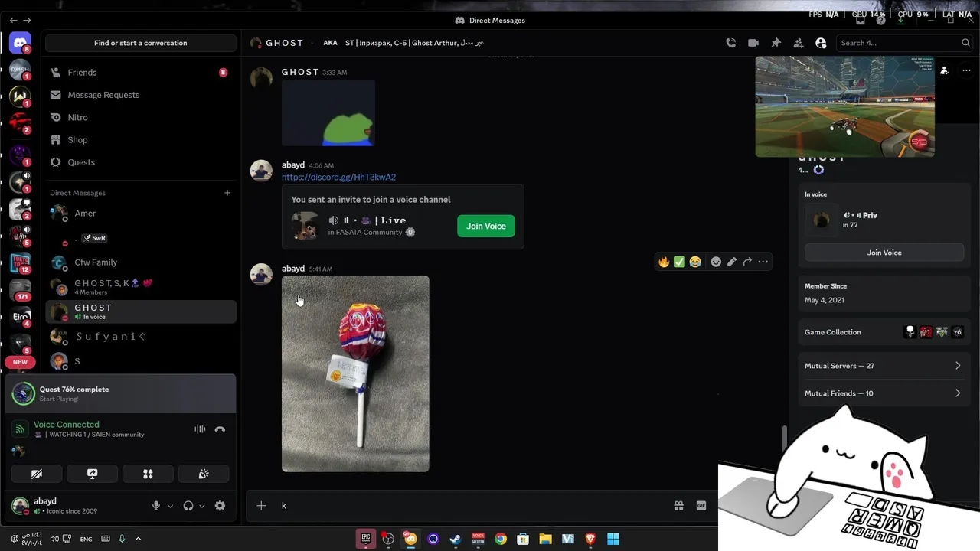Image resolution: width=980 pixels, height=551 pixels.
Task: Open the Rocket League stream preview
Action: click(845, 106)
